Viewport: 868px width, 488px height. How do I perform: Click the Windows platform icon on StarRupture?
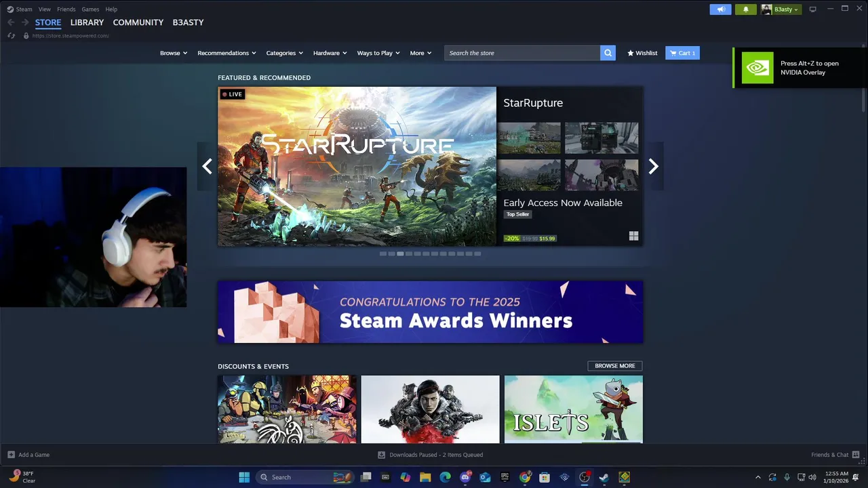pyautogui.click(x=633, y=236)
